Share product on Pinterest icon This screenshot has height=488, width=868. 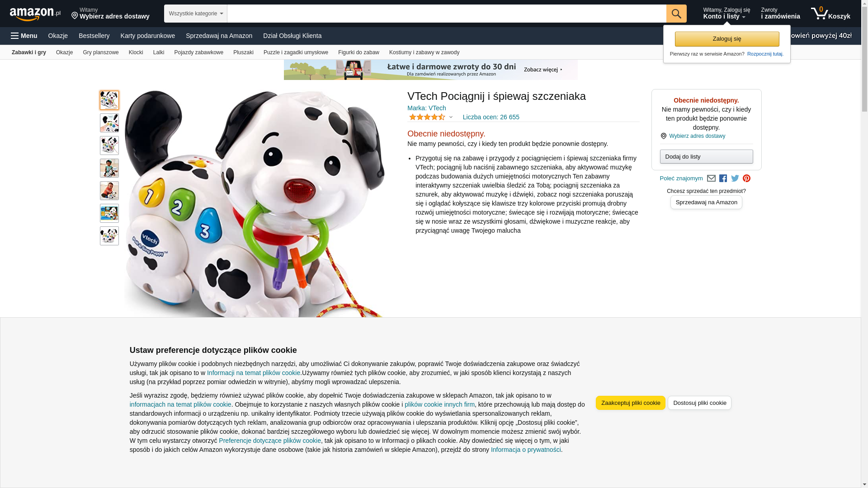(x=746, y=178)
